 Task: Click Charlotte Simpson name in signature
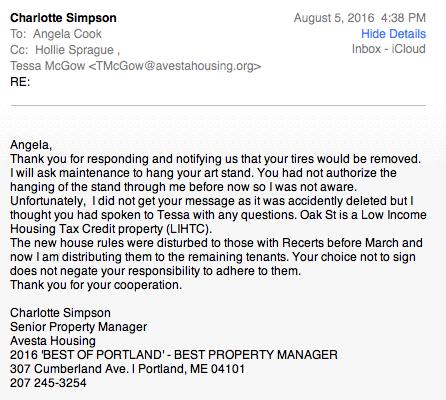(60, 313)
